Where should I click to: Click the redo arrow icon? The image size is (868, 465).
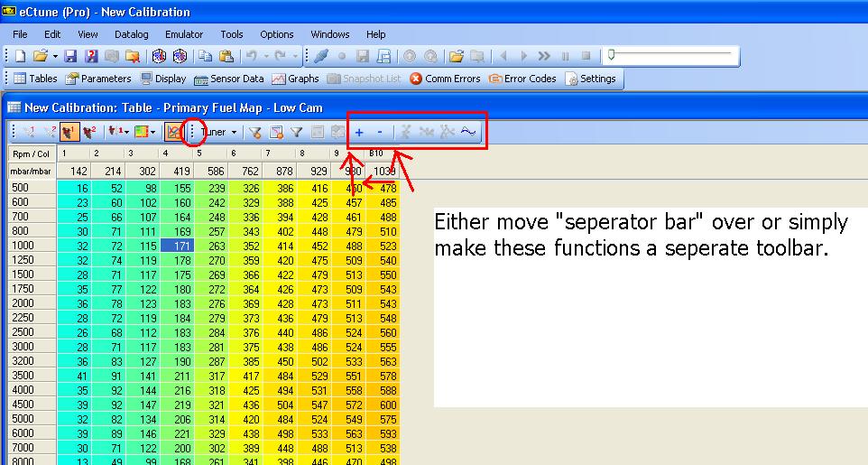[281, 56]
